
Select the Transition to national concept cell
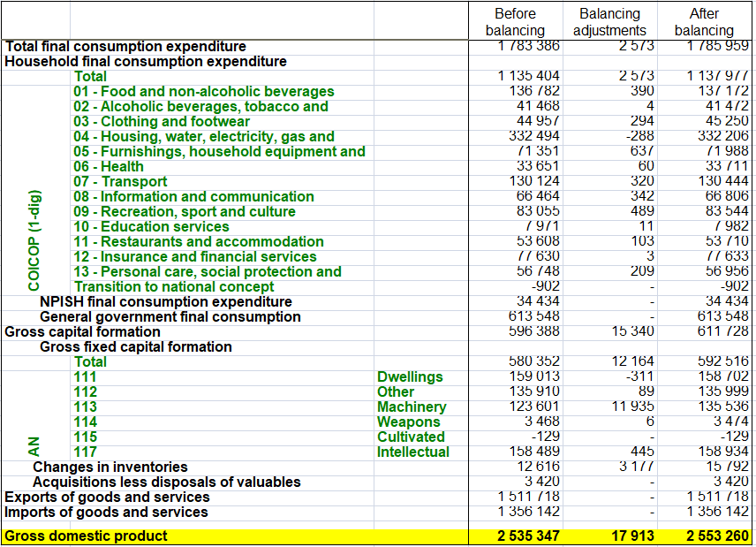coord(174,286)
